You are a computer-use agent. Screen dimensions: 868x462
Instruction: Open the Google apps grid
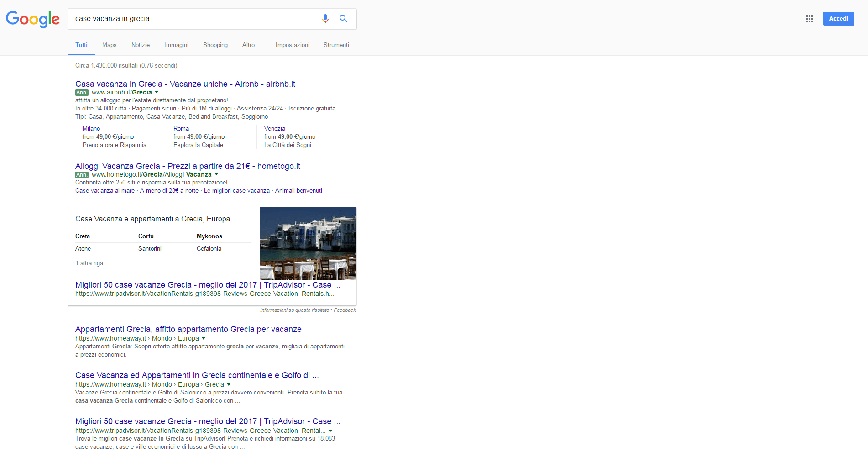[810, 19]
